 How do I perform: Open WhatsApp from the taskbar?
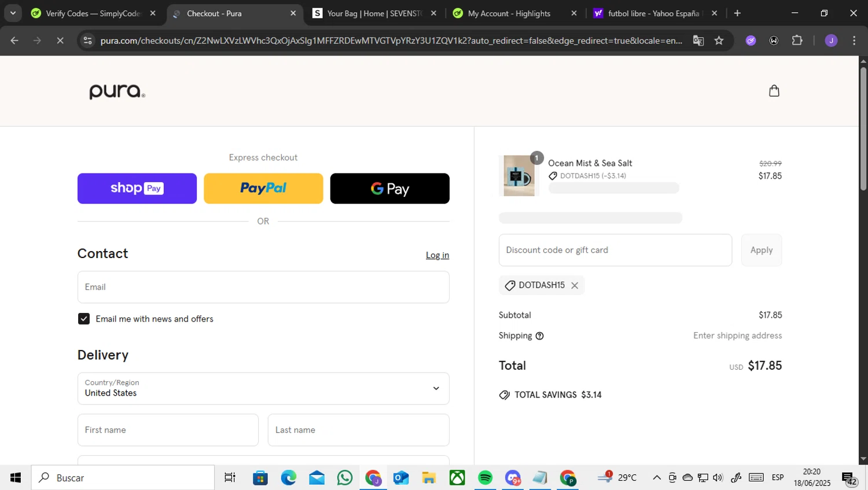coord(345,478)
